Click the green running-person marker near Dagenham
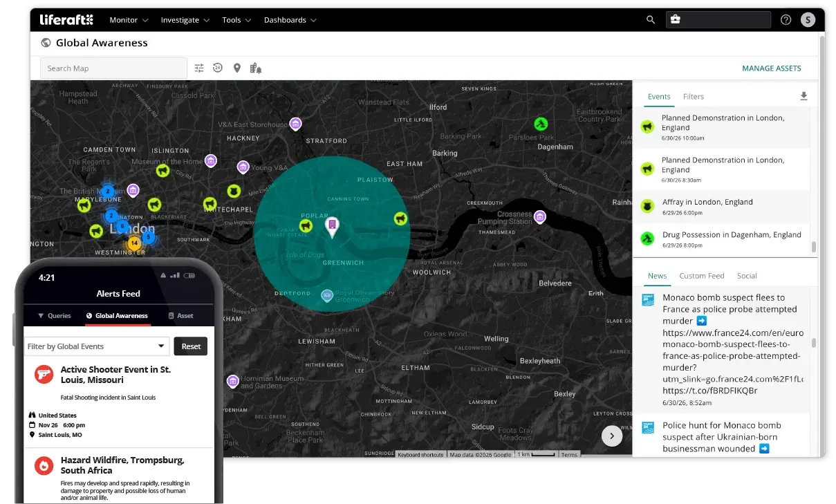 [541, 124]
